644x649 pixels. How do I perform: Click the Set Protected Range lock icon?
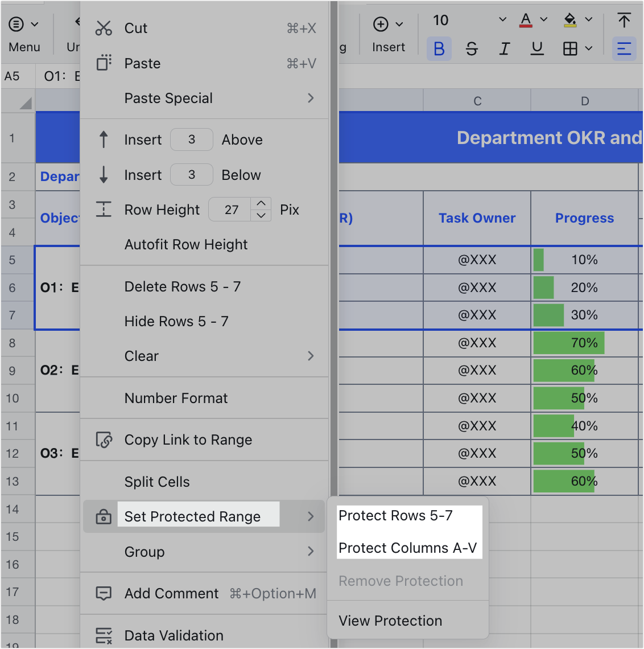tap(104, 516)
